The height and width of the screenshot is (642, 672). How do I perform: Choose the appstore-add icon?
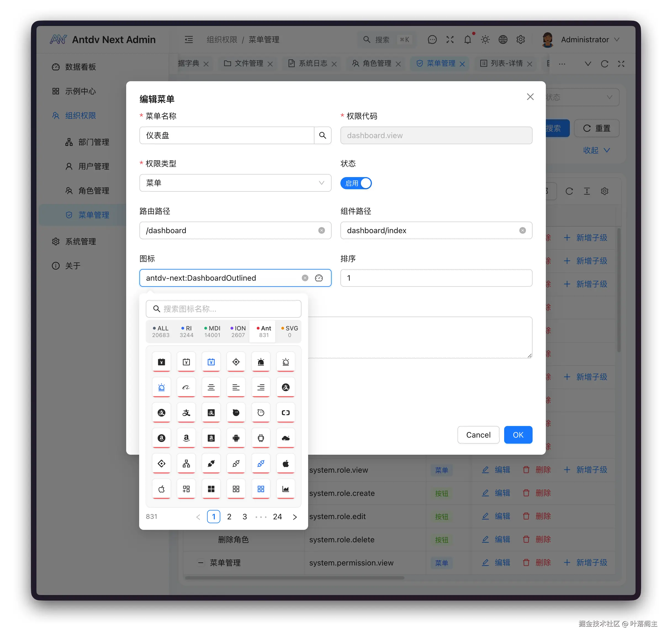[186, 489]
